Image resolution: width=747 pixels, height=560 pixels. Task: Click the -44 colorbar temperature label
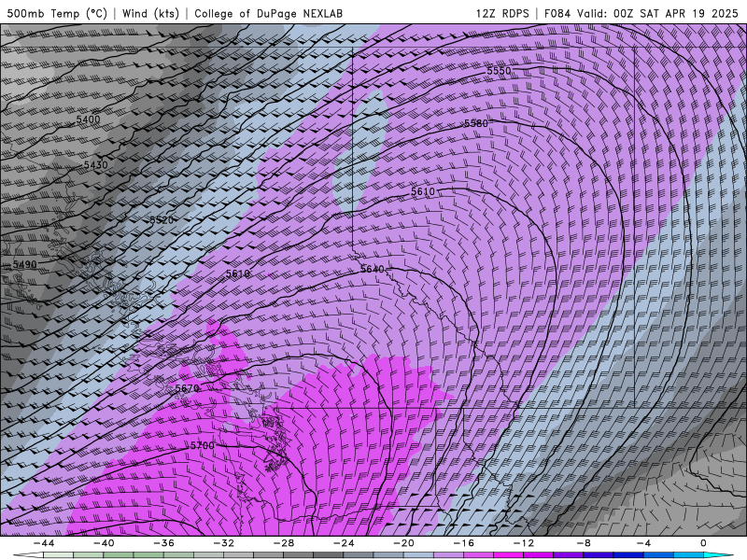pyautogui.click(x=44, y=543)
